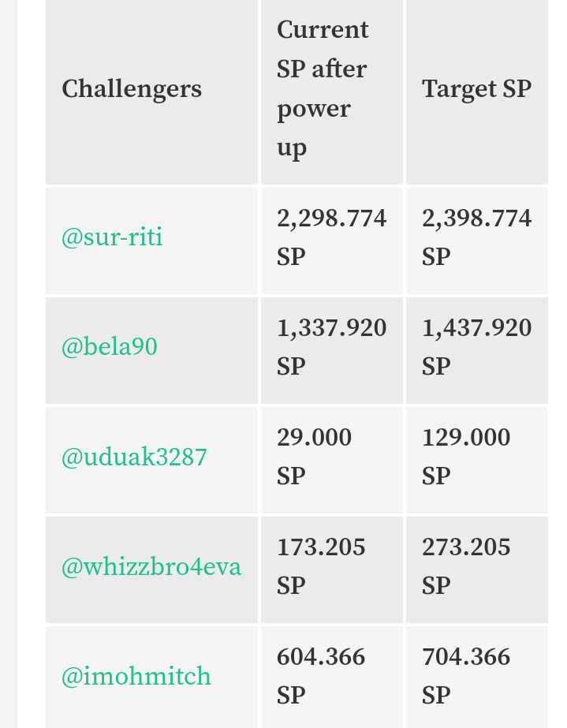
Task: Click the Challengers column header
Action: 132,88
